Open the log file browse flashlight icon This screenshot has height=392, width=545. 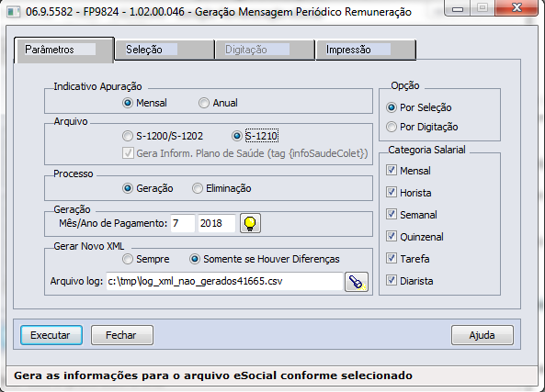click(x=357, y=282)
